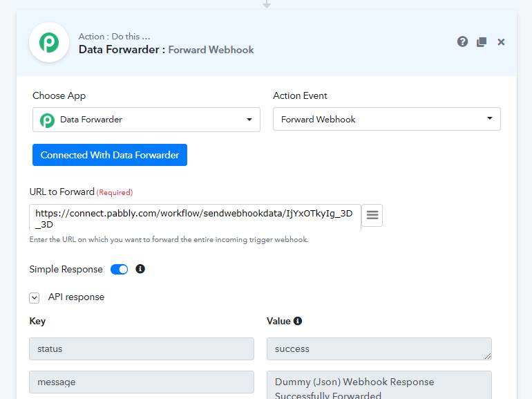The width and height of the screenshot is (532, 399).
Task: Click the Pabbly logo in step header
Action: (49, 42)
